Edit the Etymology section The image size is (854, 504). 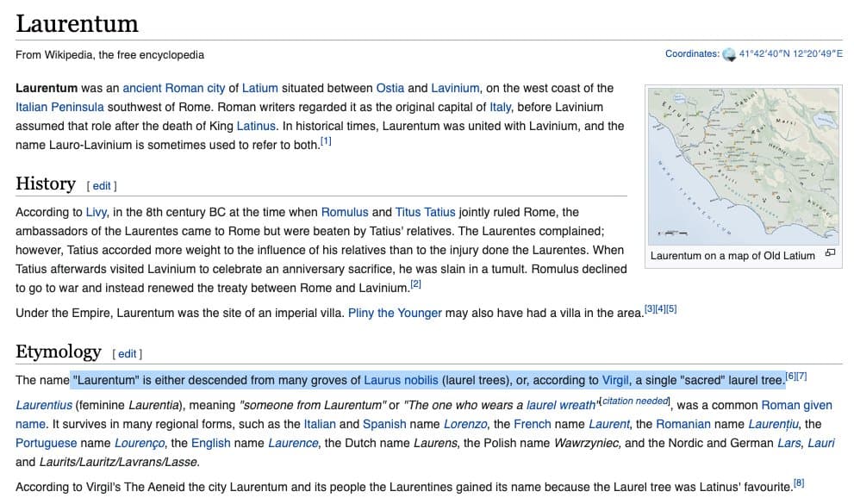(x=128, y=353)
